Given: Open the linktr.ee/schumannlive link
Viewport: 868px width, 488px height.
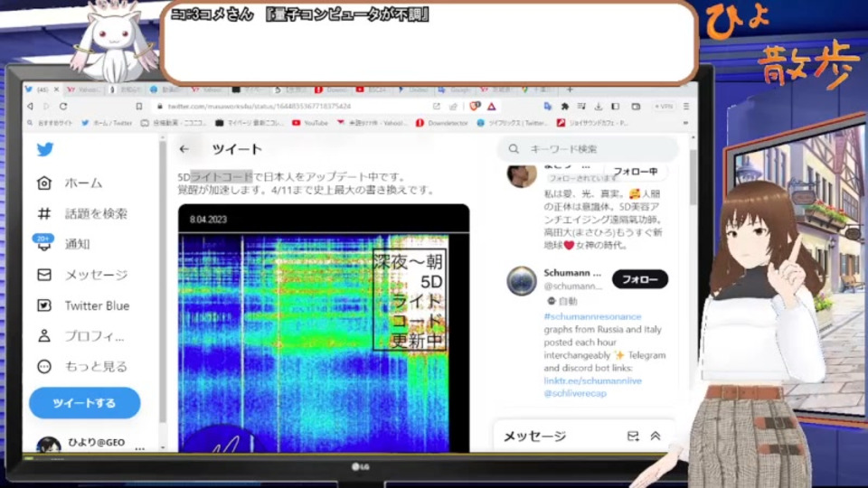Looking at the screenshot, I should click(592, 380).
